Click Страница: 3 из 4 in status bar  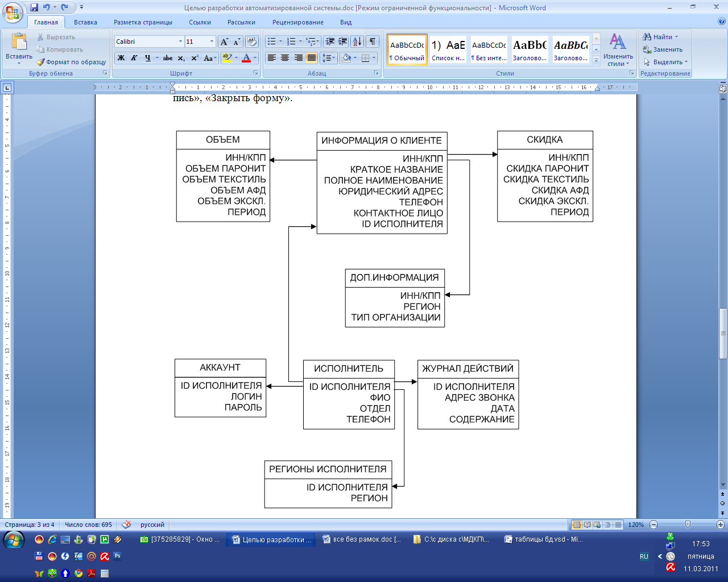click(x=30, y=525)
